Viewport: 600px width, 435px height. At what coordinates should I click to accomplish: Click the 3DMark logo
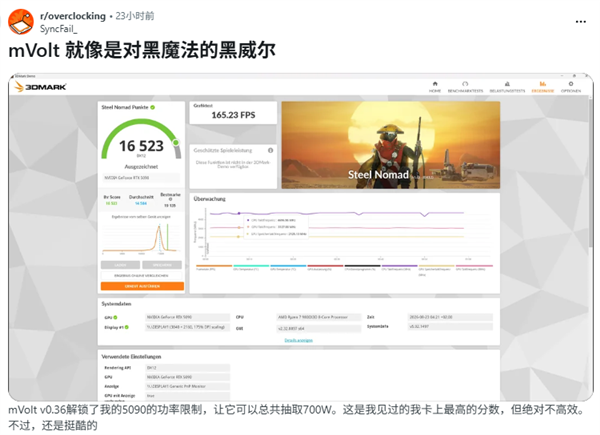pyautogui.click(x=41, y=87)
